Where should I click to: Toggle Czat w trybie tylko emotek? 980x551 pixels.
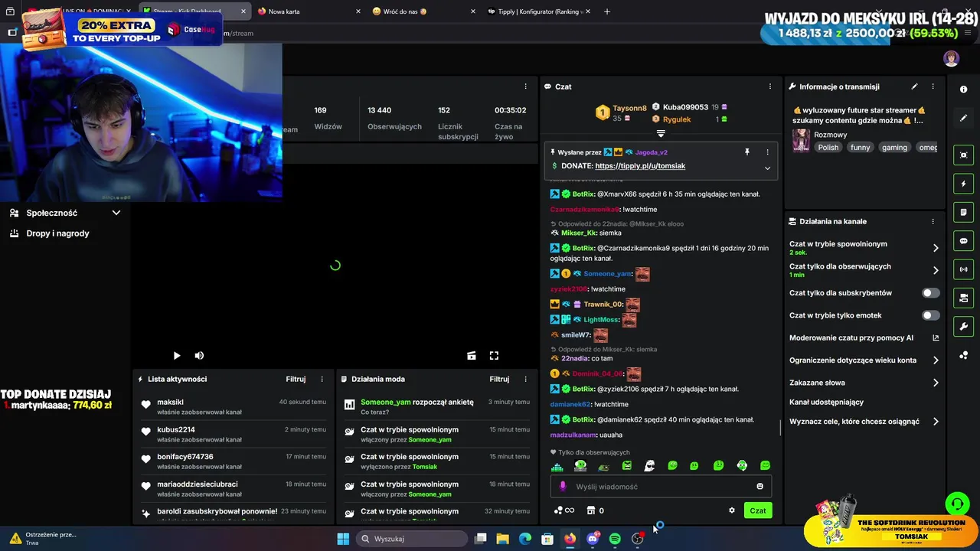930,315
